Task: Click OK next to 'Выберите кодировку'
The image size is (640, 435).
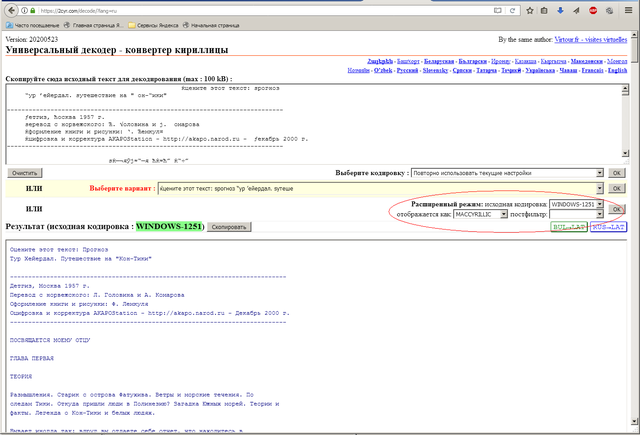Action: coord(617,173)
